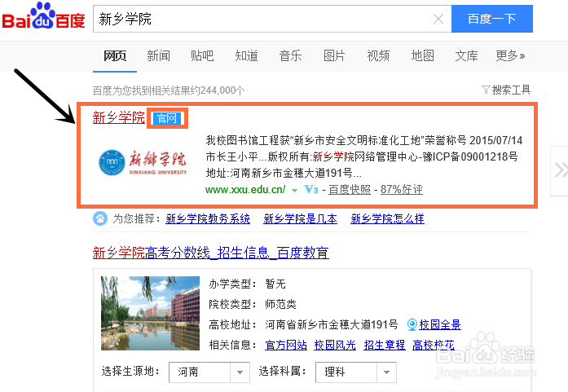Screen dimensions: 568x392
Task: Click the Xinxiang University logo thumbnail
Action: [x=143, y=162]
